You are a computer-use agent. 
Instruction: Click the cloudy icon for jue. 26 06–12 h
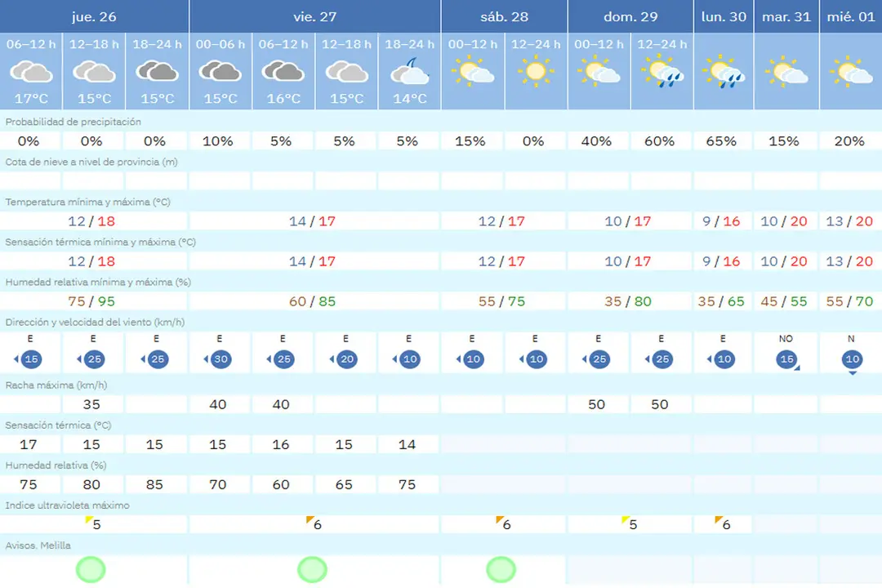pos(32,72)
